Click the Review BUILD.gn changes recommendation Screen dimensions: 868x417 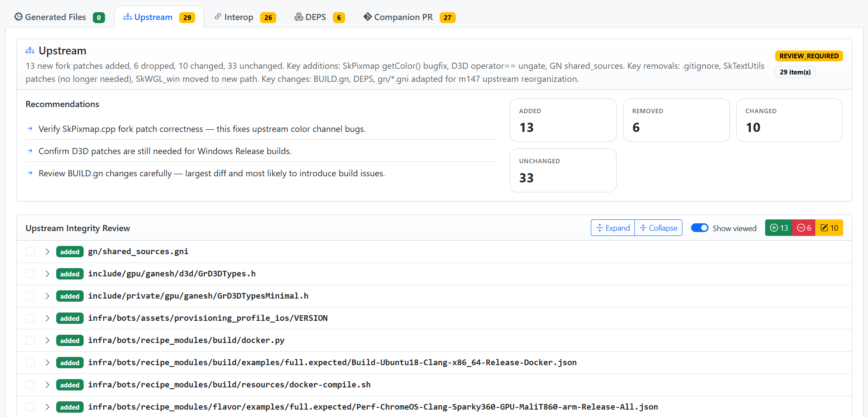[212, 173]
